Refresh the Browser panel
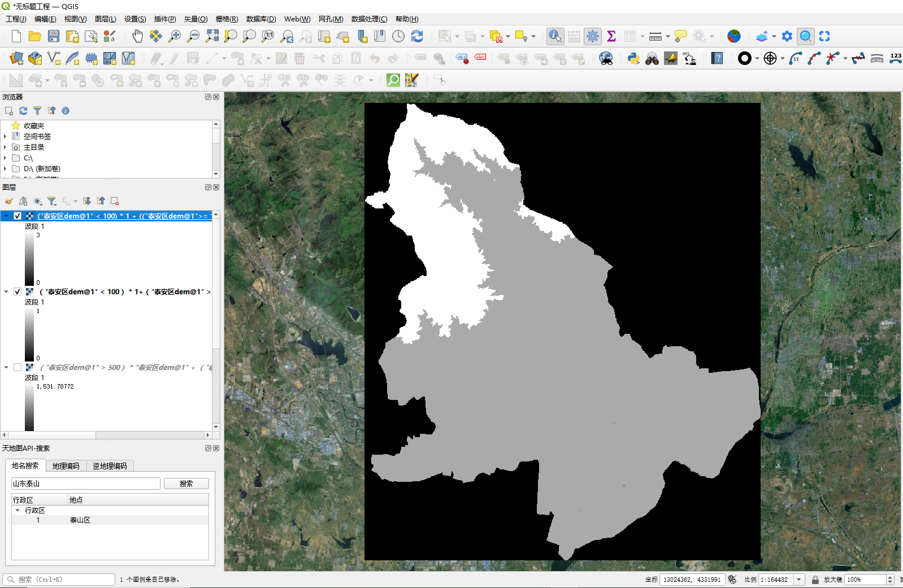Screen dimensions: 903x588 coord(23,111)
